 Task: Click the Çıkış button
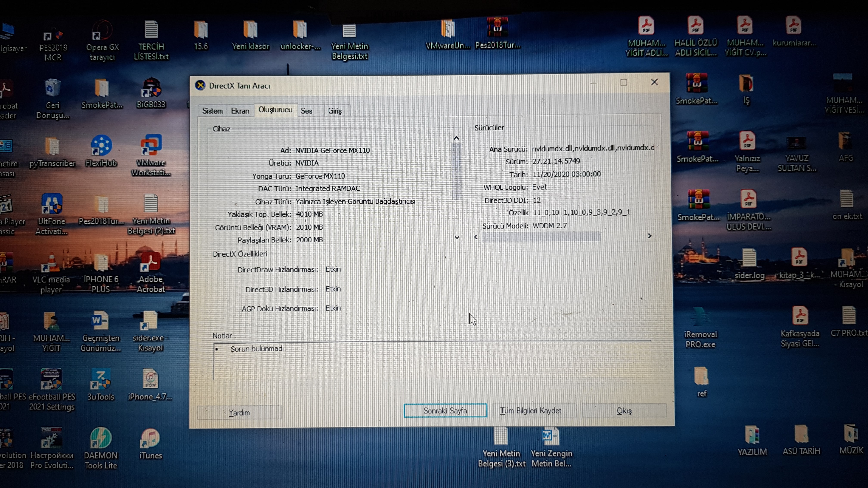[x=624, y=411]
